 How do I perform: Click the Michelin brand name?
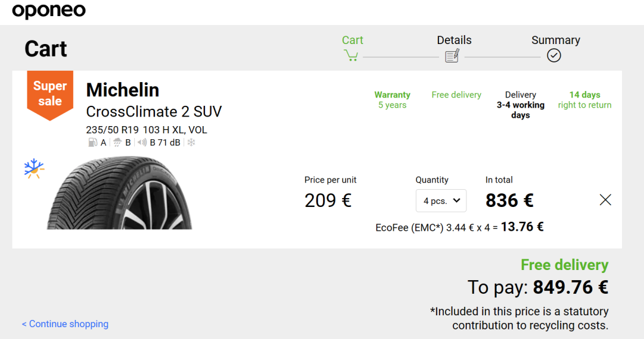coord(122,90)
